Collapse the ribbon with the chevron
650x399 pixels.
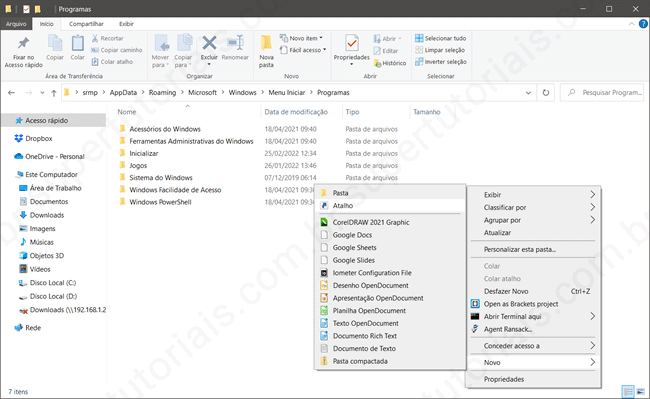pyautogui.click(x=631, y=24)
